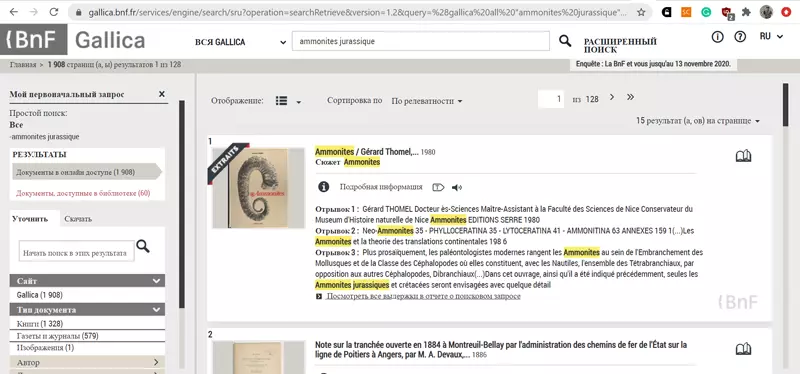Reload the page with refresh icon
Image resolution: width=800 pixels, height=374 pixels.
54,12
